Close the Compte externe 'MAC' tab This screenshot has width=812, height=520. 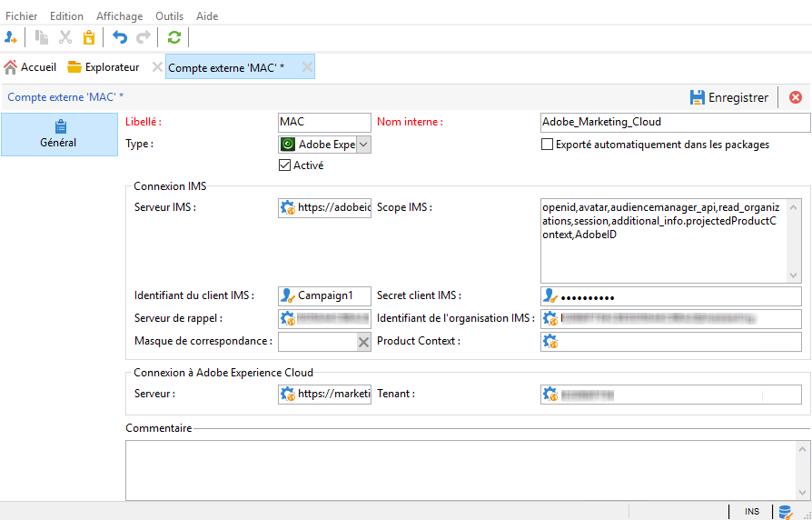click(x=307, y=67)
